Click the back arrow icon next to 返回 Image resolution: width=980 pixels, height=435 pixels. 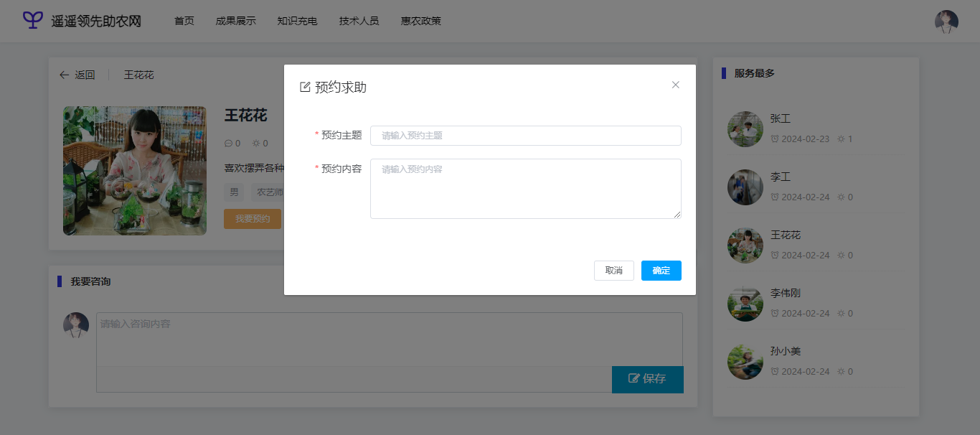pyautogui.click(x=65, y=75)
